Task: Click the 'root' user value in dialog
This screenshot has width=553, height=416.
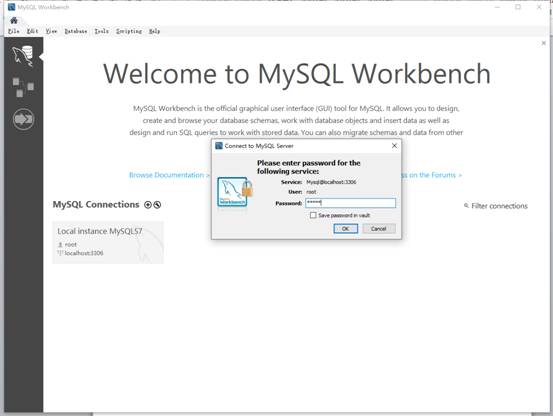Action: (311, 192)
